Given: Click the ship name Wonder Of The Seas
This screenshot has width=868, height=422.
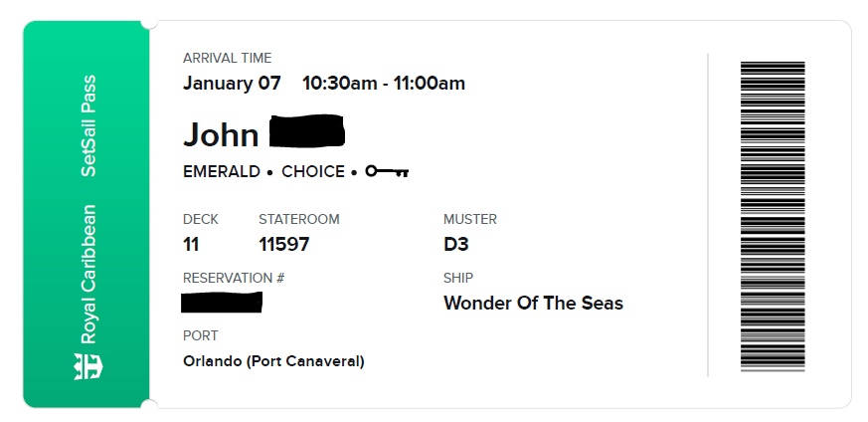Looking at the screenshot, I should (533, 303).
